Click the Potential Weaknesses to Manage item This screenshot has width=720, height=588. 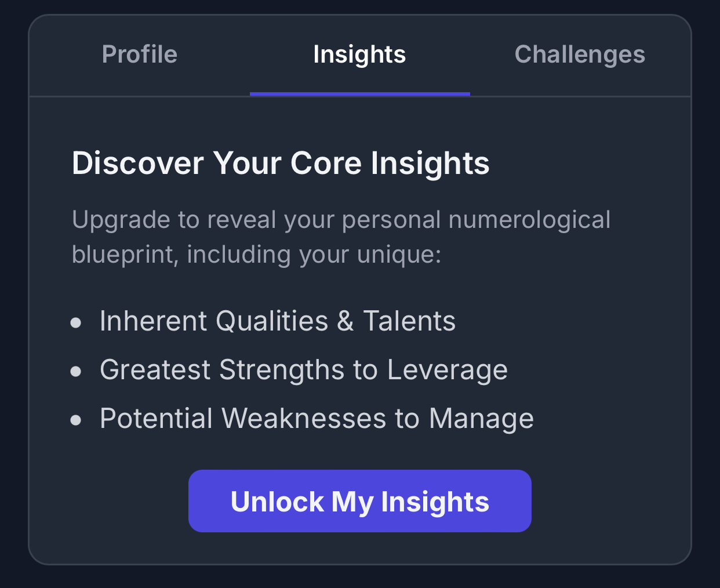(317, 418)
